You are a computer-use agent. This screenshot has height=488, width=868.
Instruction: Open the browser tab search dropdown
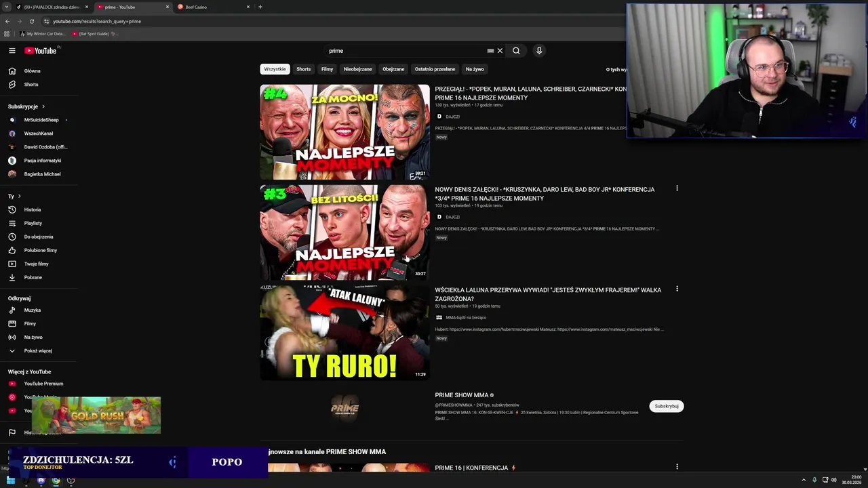6,7
